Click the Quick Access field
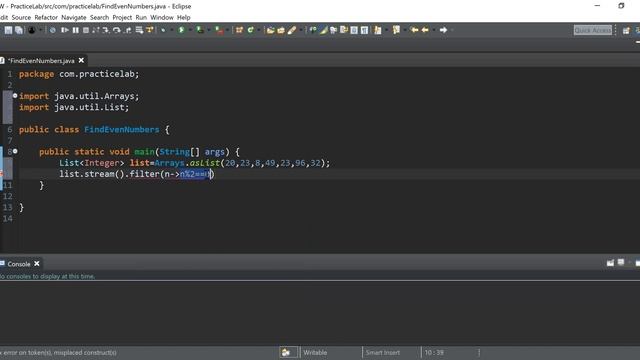 tap(593, 30)
